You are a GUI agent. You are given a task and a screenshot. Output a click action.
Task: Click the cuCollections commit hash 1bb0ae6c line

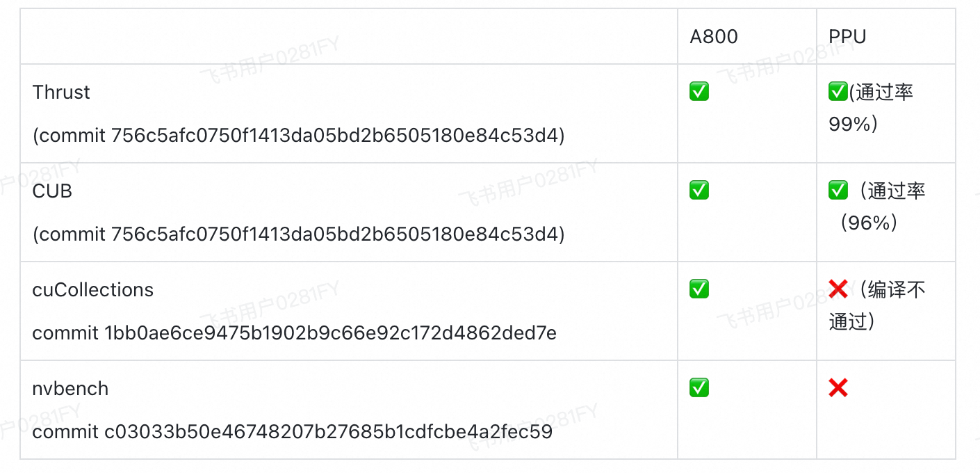294,332
